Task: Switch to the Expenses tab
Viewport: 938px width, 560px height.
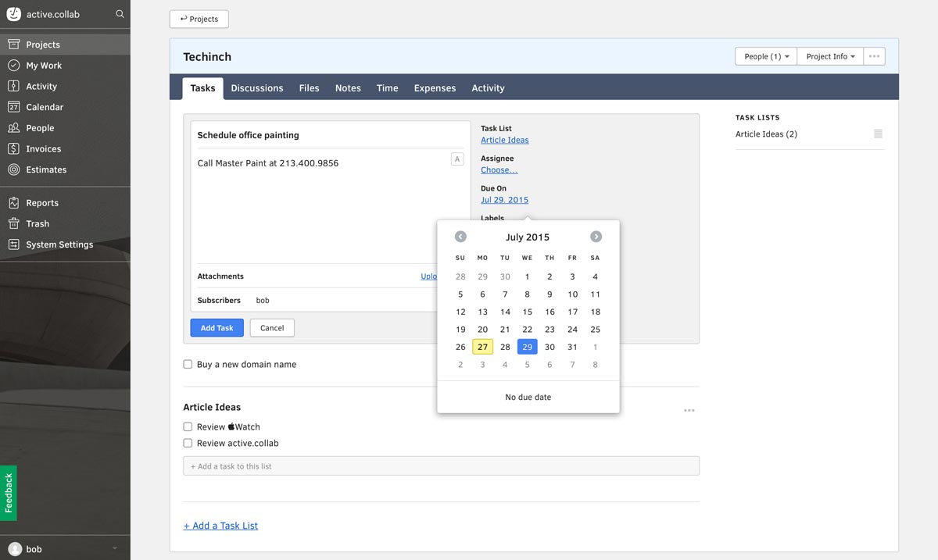Action: (435, 88)
